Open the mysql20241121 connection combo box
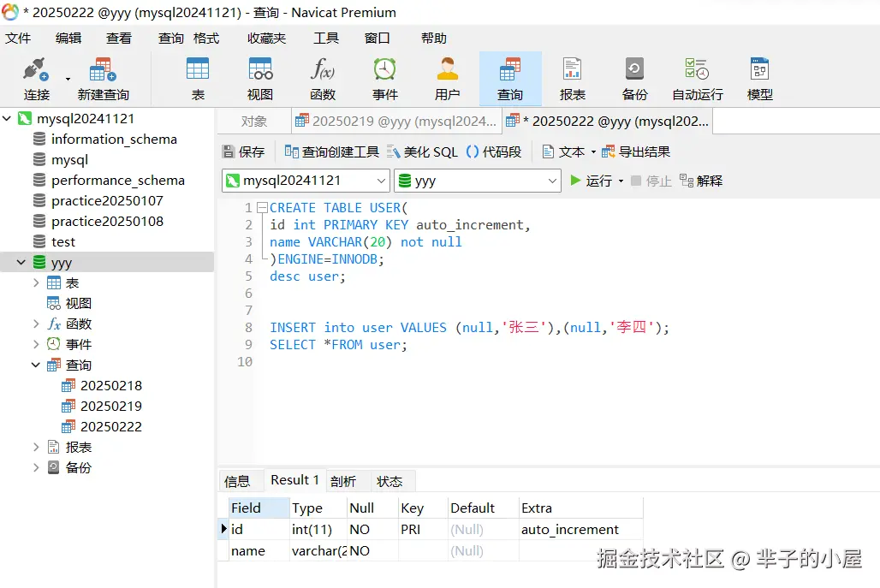The width and height of the screenshot is (880, 588). tap(306, 181)
